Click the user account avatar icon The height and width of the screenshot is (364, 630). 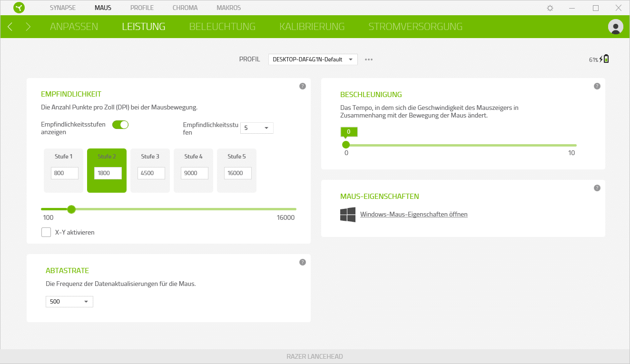point(615,27)
